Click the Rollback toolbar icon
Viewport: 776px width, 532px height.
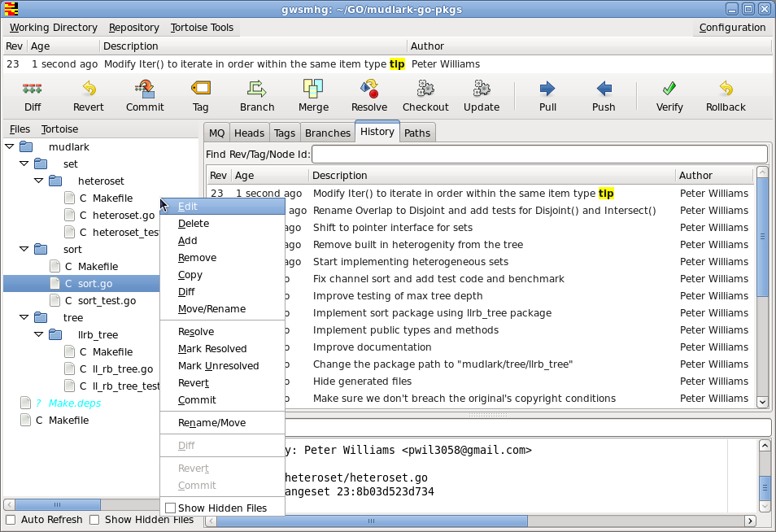coord(726,89)
